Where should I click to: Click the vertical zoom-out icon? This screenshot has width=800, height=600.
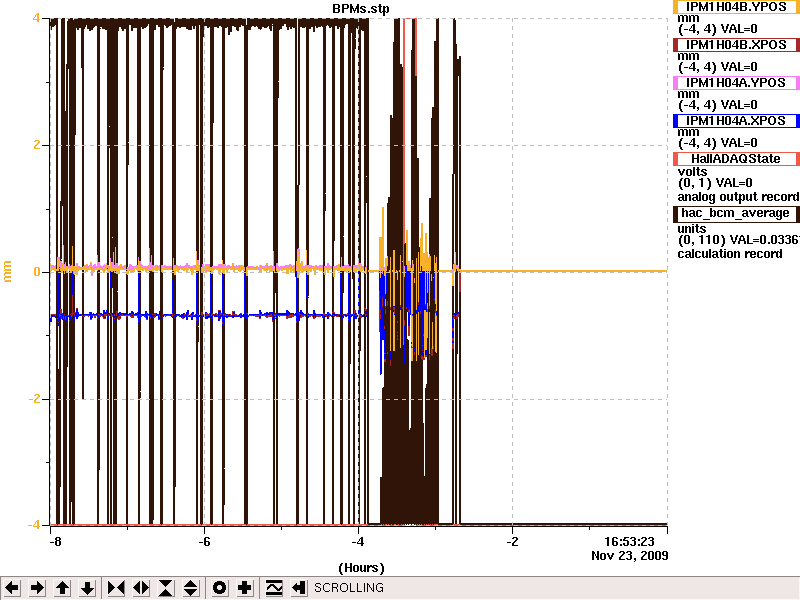point(191,588)
